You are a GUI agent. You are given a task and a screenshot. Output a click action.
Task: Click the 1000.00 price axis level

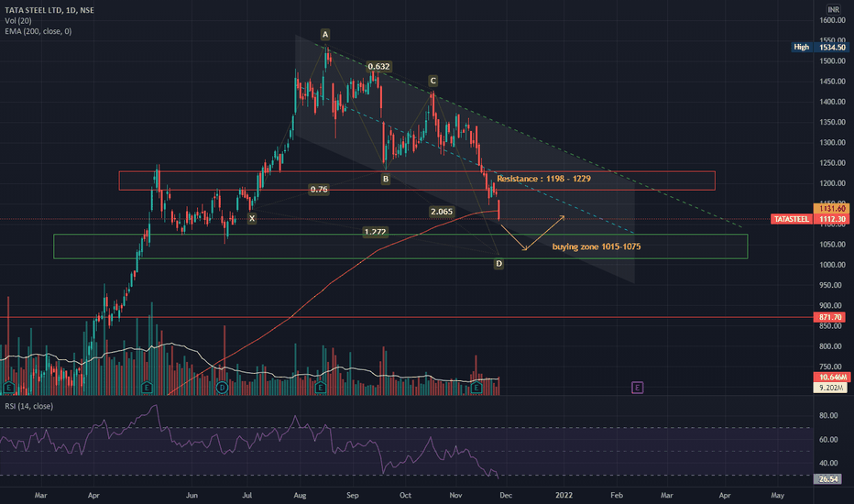pos(832,265)
